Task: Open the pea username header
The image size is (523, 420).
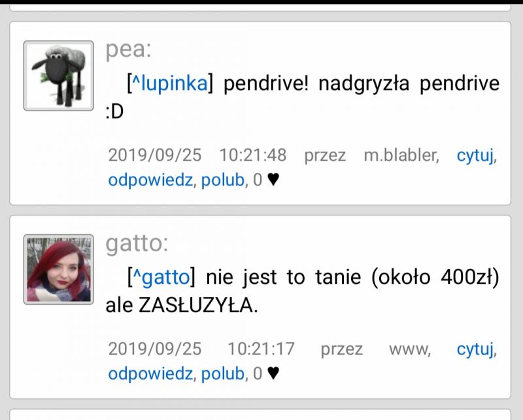Action: [128, 50]
